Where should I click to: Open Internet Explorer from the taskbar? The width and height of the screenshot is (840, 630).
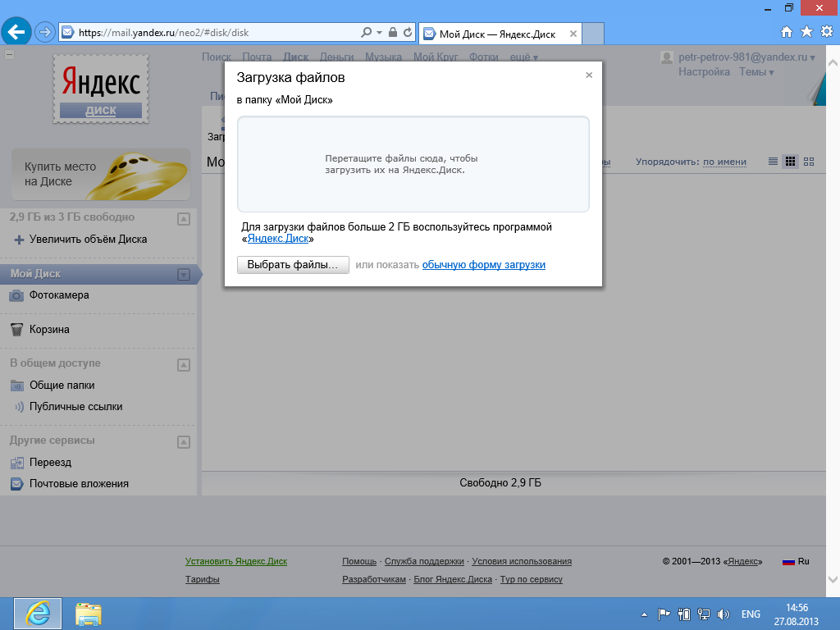(38, 614)
